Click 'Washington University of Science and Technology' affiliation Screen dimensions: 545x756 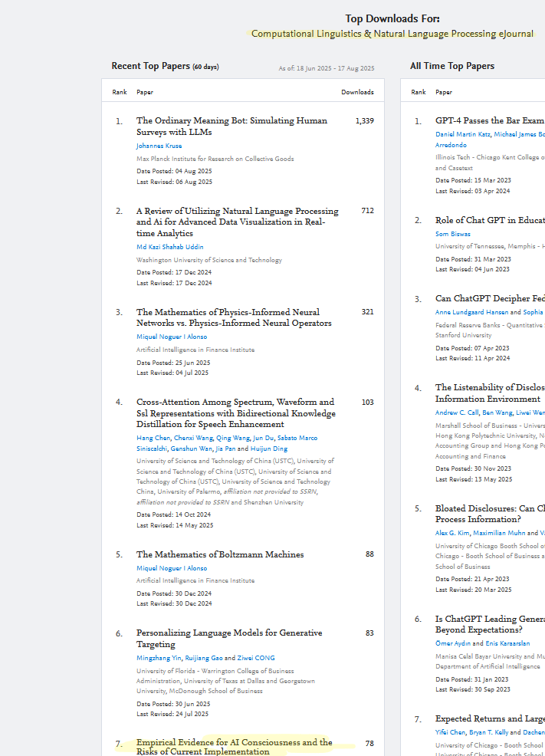[209, 260]
